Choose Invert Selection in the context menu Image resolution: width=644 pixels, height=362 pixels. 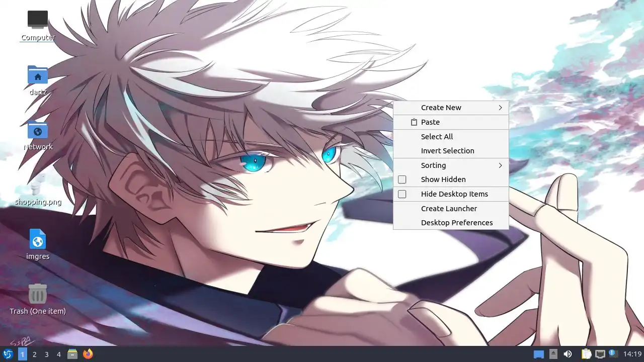[x=451, y=151]
